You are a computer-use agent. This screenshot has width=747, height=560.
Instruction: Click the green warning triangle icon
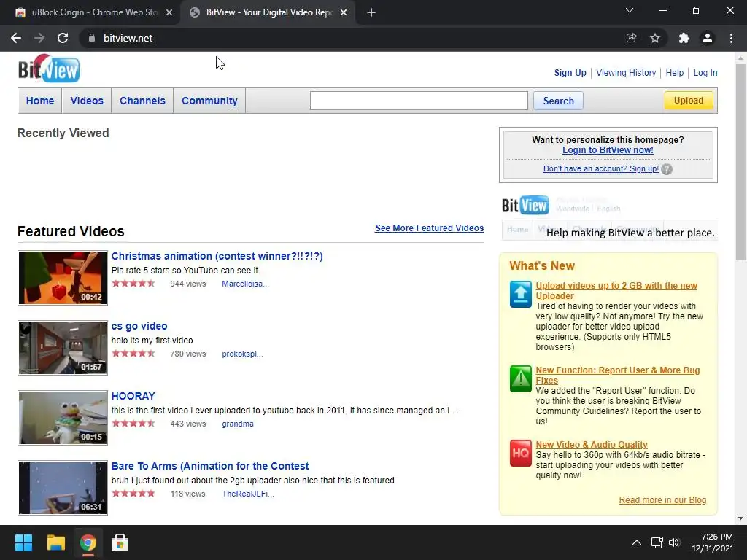pos(521,378)
